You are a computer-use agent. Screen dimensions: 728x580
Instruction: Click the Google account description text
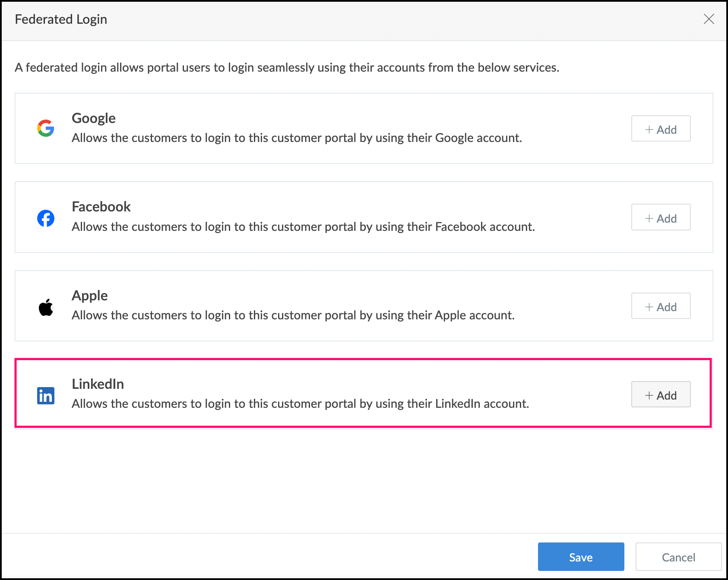[297, 138]
